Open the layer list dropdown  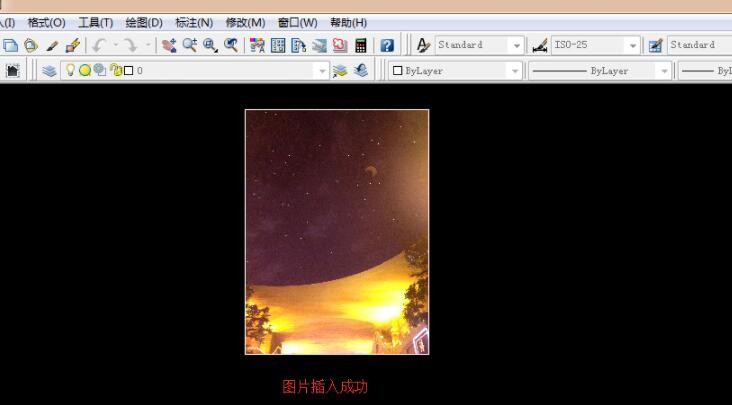pos(322,71)
